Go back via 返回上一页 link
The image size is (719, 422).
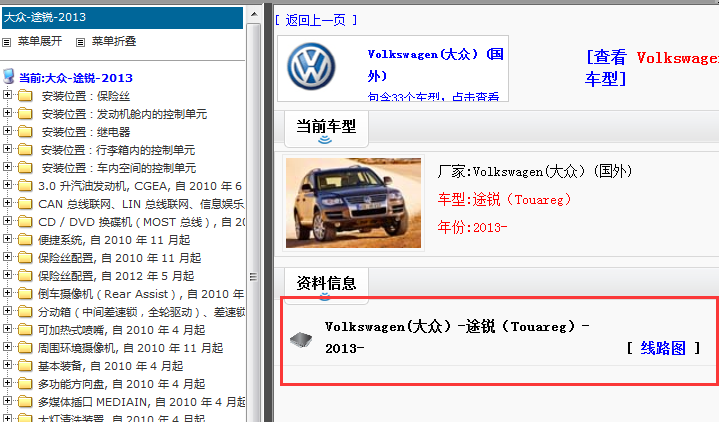coord(316,20)
